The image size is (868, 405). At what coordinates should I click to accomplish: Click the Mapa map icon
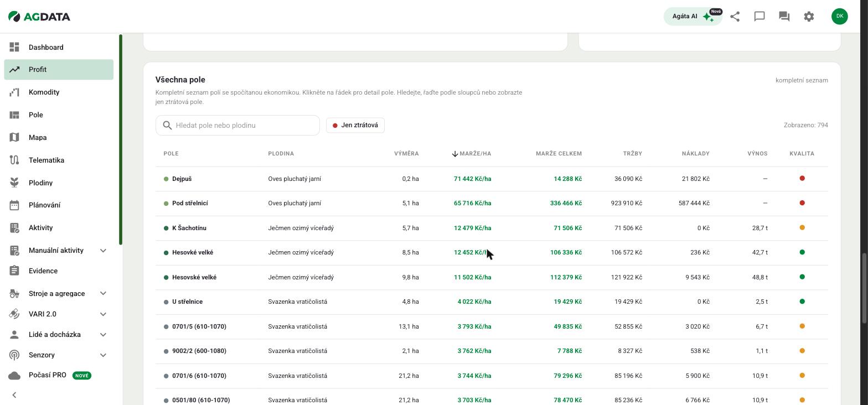[x=14, y=137]
